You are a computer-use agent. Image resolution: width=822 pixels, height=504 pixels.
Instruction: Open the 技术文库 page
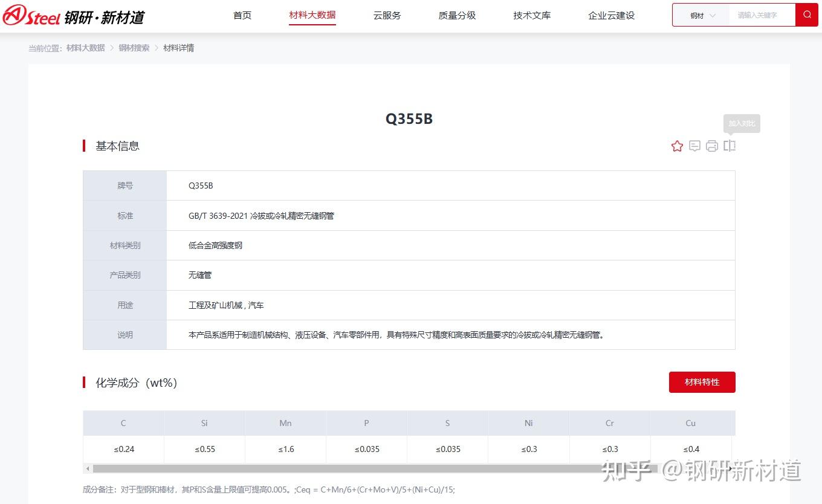531,16
